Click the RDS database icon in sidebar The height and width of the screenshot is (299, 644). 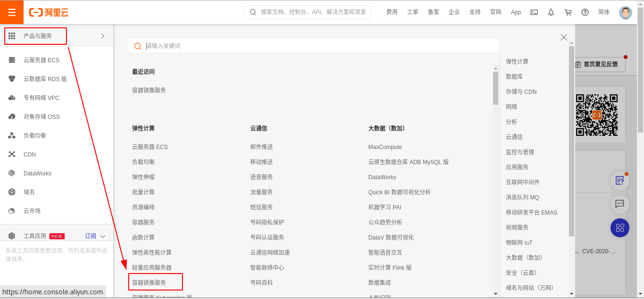pyautogui.click(x=12, y=79)
